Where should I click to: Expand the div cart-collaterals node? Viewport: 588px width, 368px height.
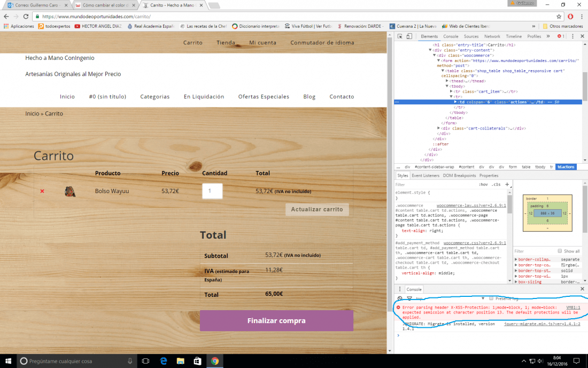(x=438, y=128)
